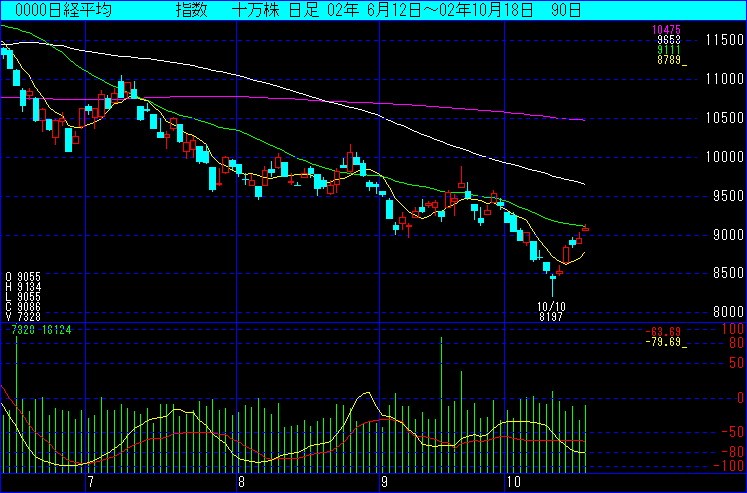Click the 10000 price axis label
747x493 pixels.
point(725,157)
